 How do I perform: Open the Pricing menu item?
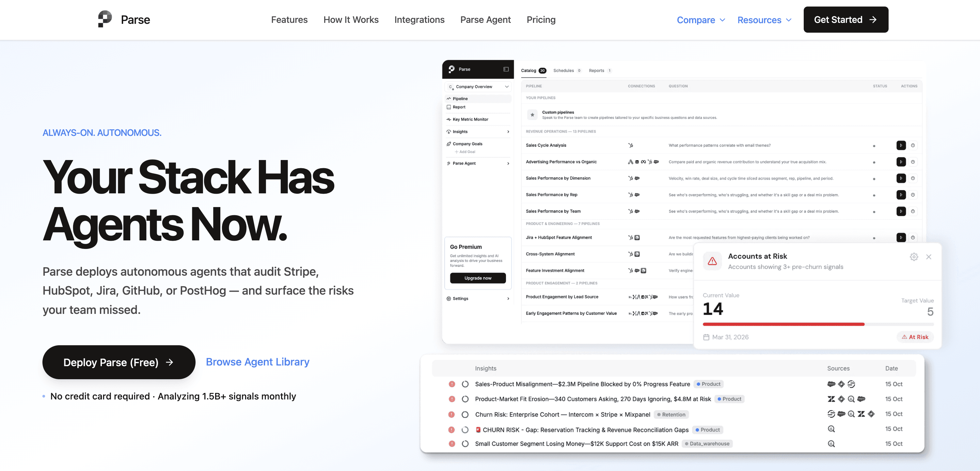pos(541,19)
